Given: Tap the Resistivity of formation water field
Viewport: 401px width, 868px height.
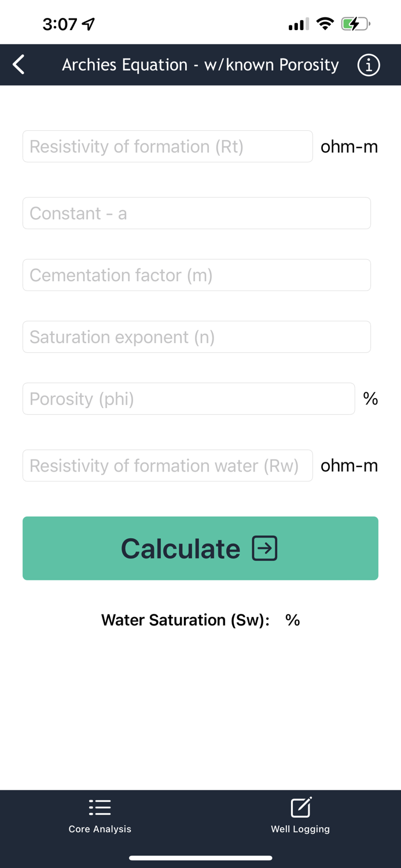Looking at the screenshot, I should (167, 465).
